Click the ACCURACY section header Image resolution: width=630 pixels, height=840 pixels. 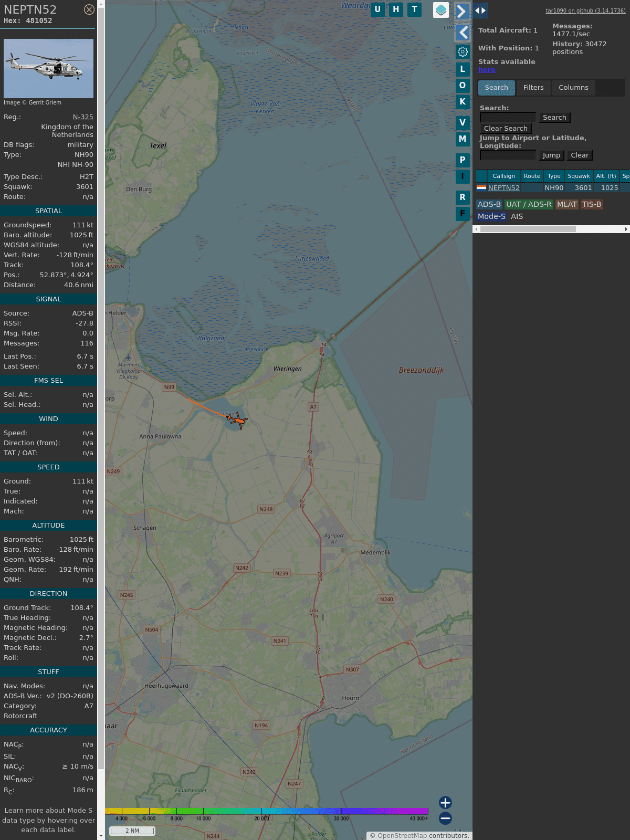(48, 730)
